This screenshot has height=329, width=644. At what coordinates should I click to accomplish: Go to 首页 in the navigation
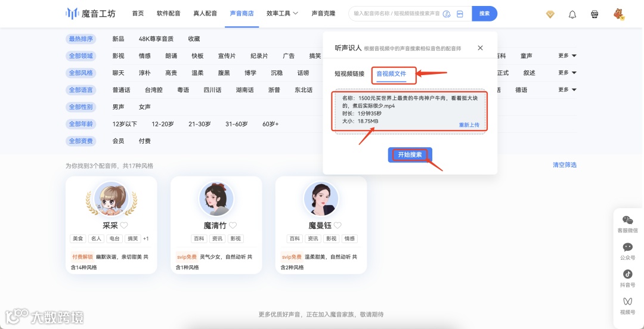pos(138,14)
